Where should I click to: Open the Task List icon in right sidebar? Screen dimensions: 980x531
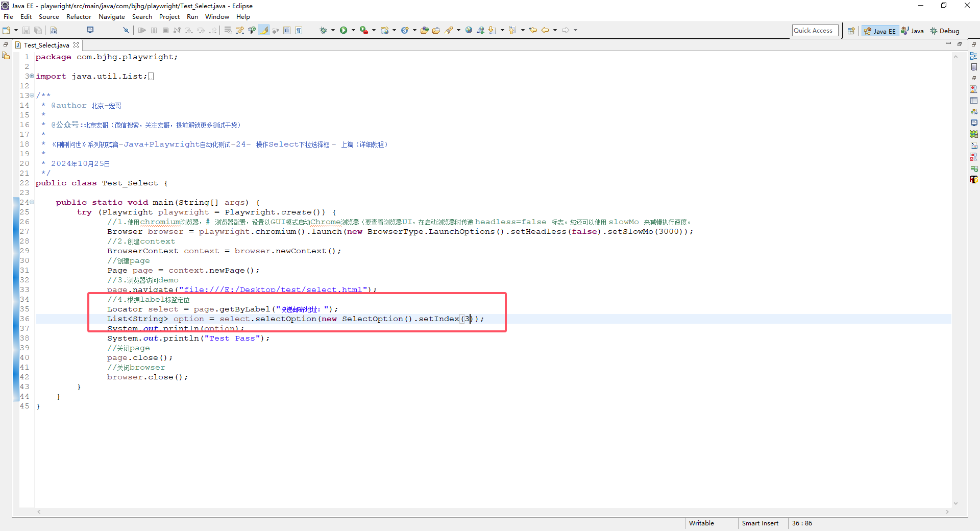974,67
